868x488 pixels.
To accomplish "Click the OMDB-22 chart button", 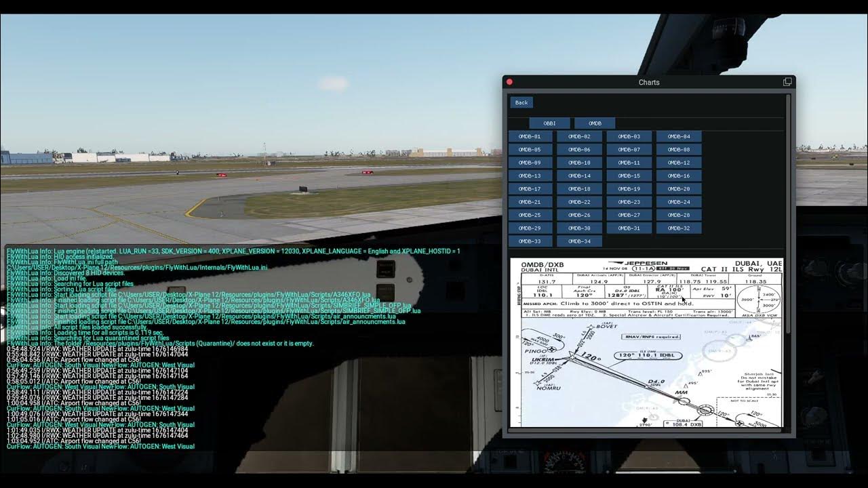I will (579, 202).
